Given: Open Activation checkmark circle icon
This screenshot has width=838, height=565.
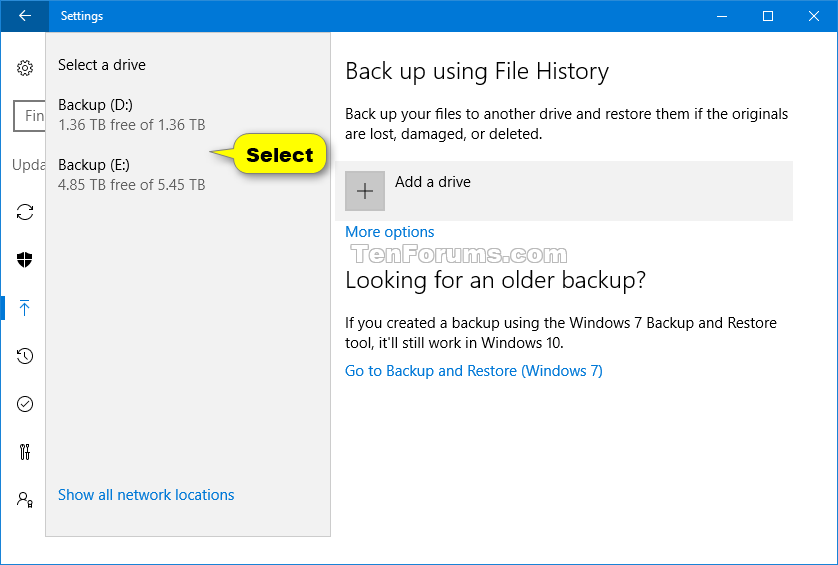Looking at the screenshot, I should (25, 404).
